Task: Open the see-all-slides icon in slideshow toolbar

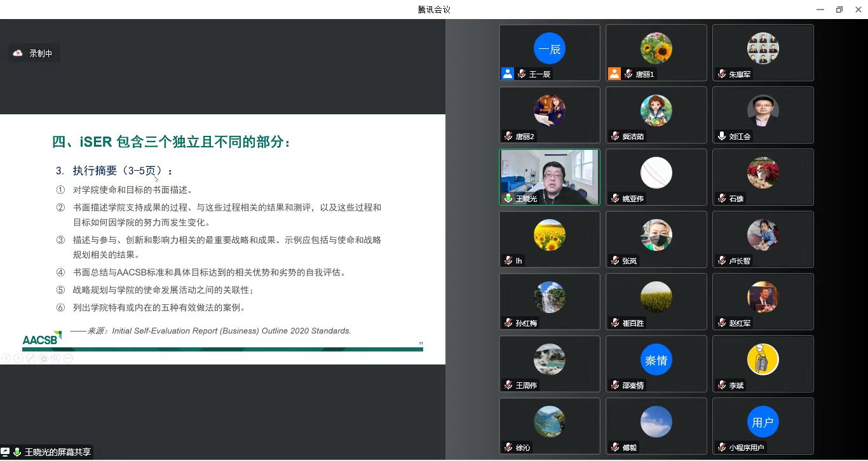Action: coord(43,358)
